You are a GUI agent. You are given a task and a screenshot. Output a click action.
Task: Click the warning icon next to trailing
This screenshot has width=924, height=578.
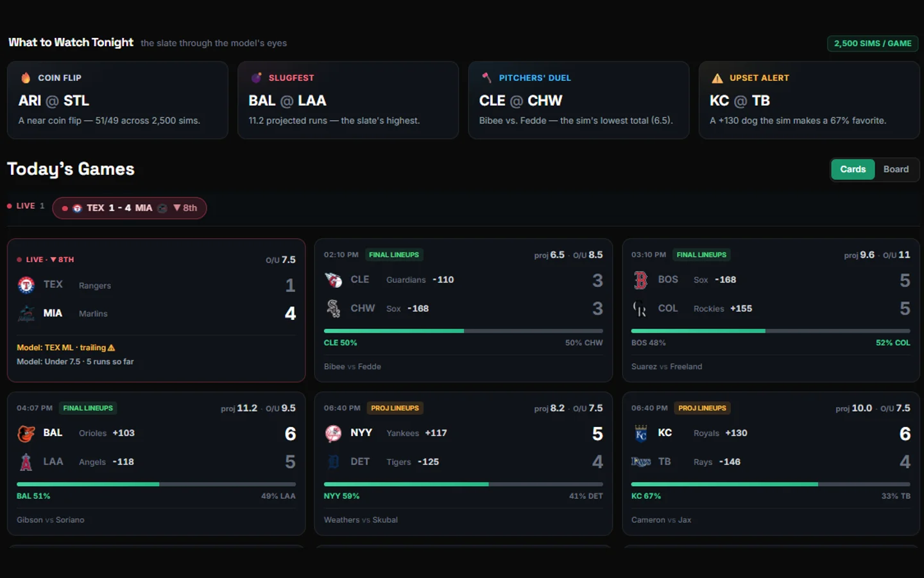[x=111, y=347]
